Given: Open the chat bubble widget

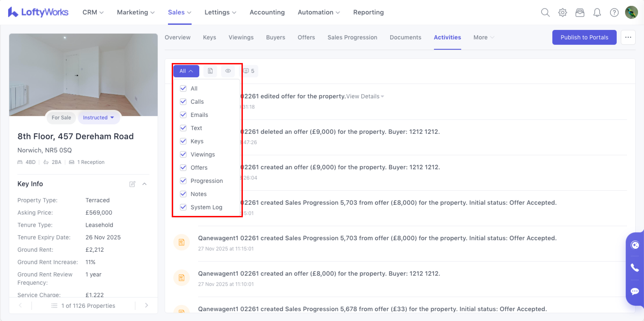Looking at the screenshot, I should (x=635, y=291).
